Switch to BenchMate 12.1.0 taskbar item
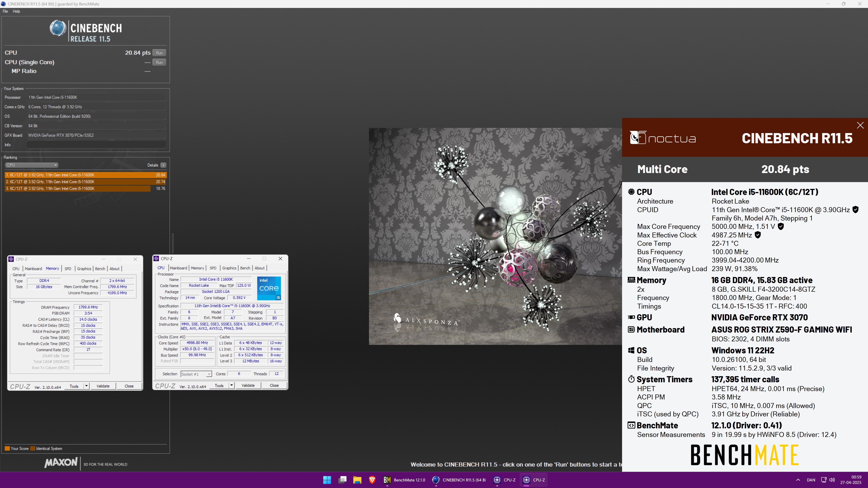 (404, 480)
